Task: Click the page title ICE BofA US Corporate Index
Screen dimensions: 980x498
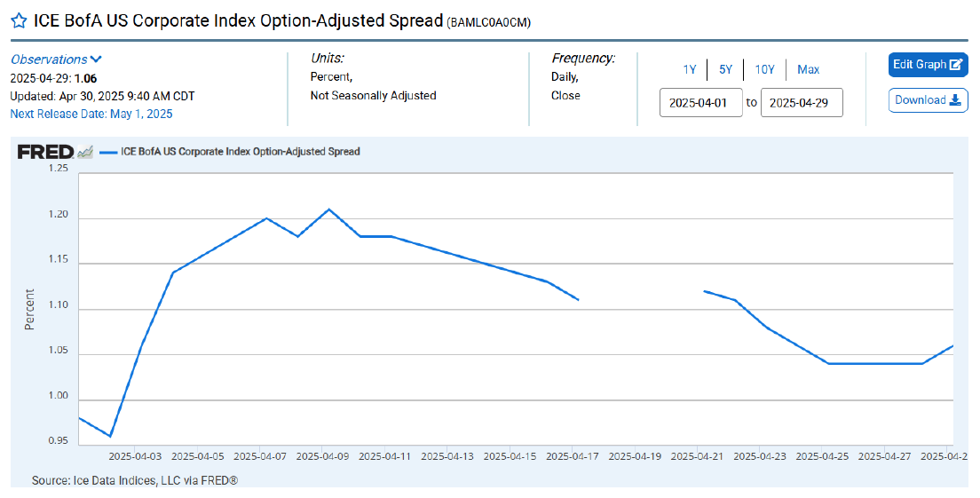Action: click(238, 20)
